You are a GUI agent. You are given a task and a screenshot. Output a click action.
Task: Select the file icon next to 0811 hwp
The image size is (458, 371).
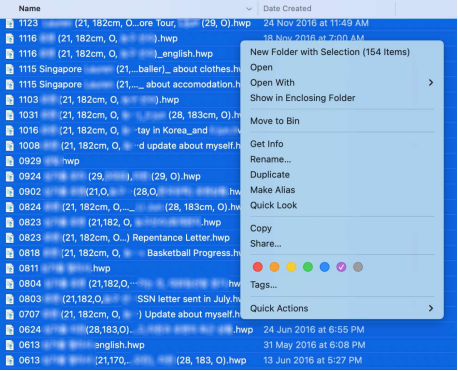[x=10, y=268]
